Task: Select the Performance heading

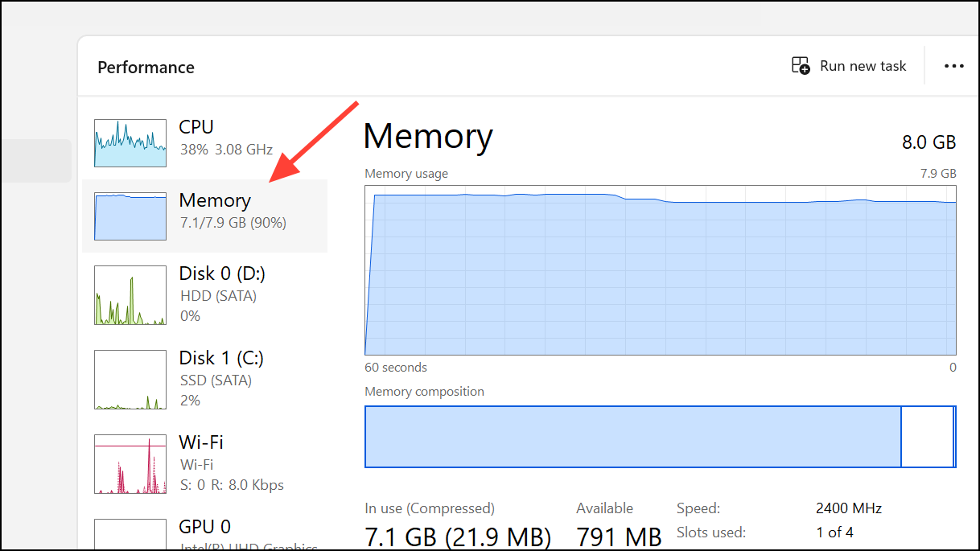Action: [146, 67]
